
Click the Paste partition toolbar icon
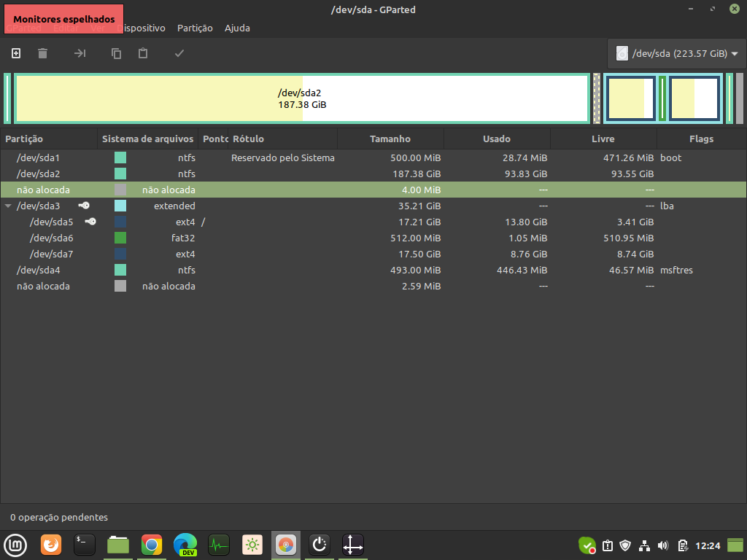pyautogui.click(x=143, y=53)
